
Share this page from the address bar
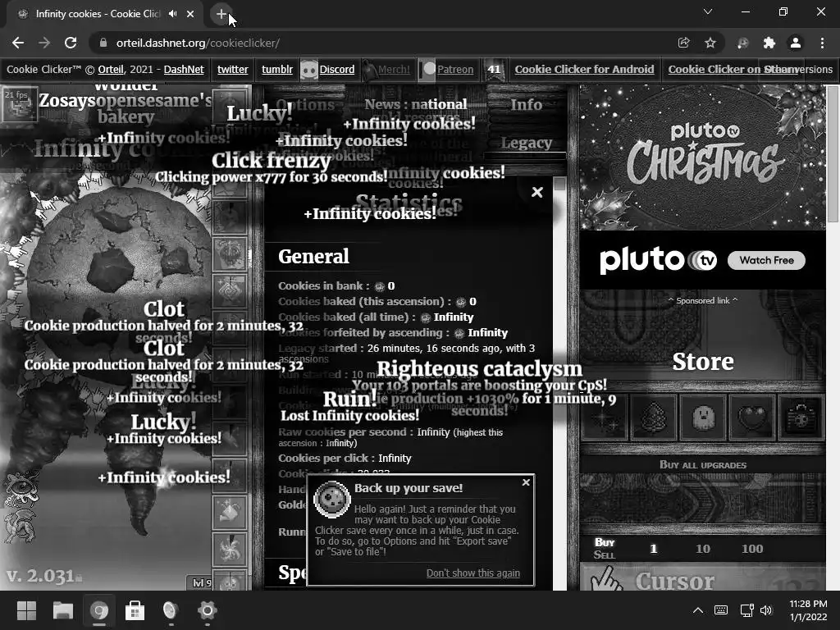coord(683,43)
